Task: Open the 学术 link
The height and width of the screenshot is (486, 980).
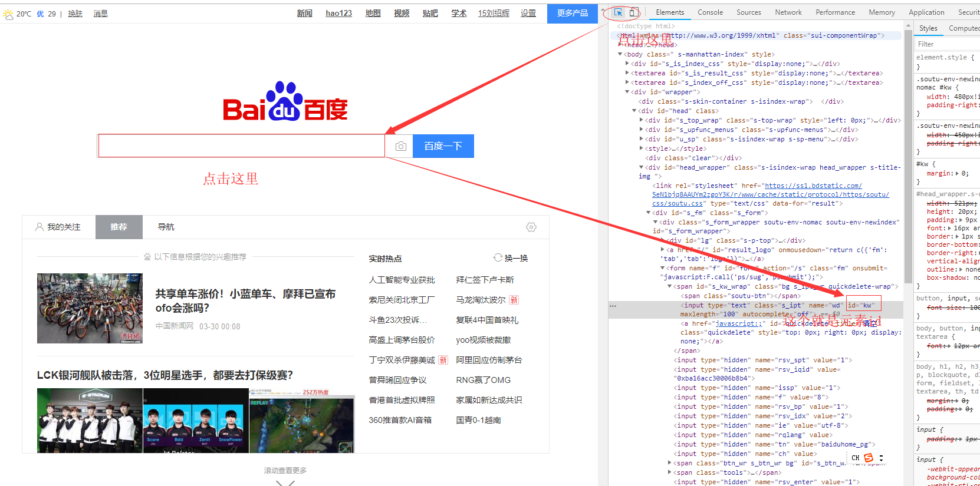Action: [x=459, y=13]
